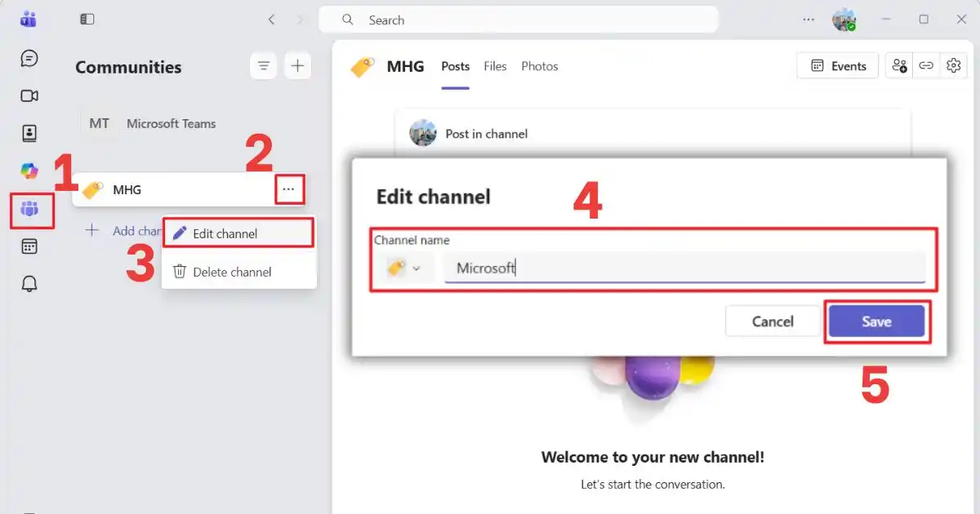Open MHG more options ellipsis
Screen dimensions: 980x514
pos(288,189)
